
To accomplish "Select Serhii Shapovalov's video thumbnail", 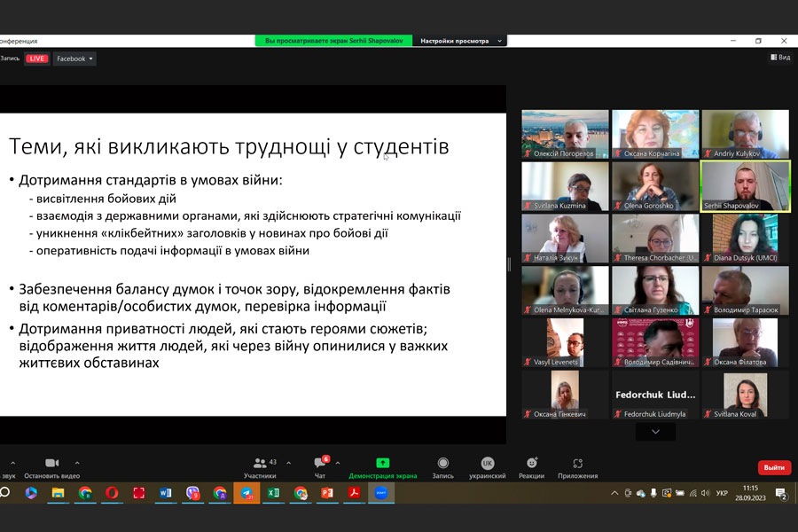I will [x=745, y=185].
